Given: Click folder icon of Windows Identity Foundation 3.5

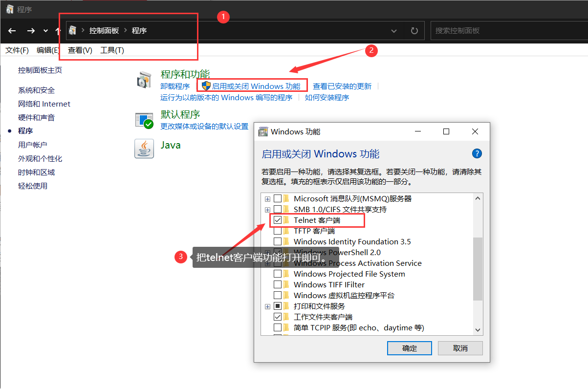Looking at the screenshot, I should tap(286, 241).
